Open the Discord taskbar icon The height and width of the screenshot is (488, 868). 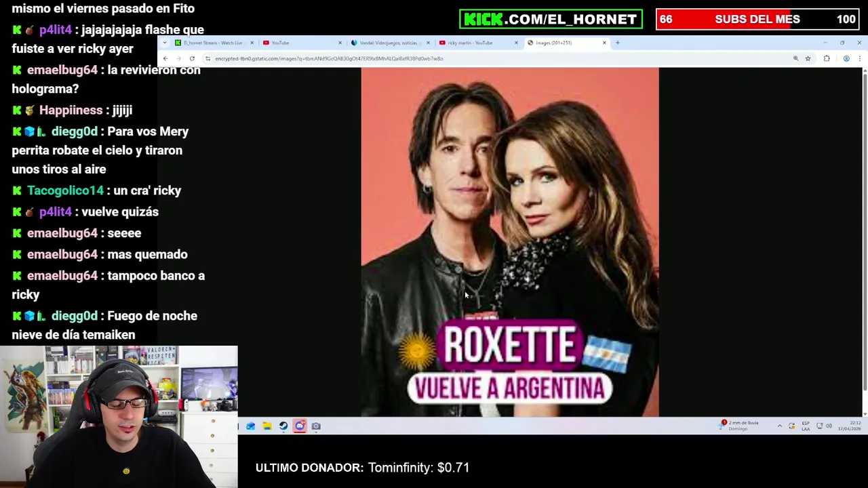coord(300,426)
